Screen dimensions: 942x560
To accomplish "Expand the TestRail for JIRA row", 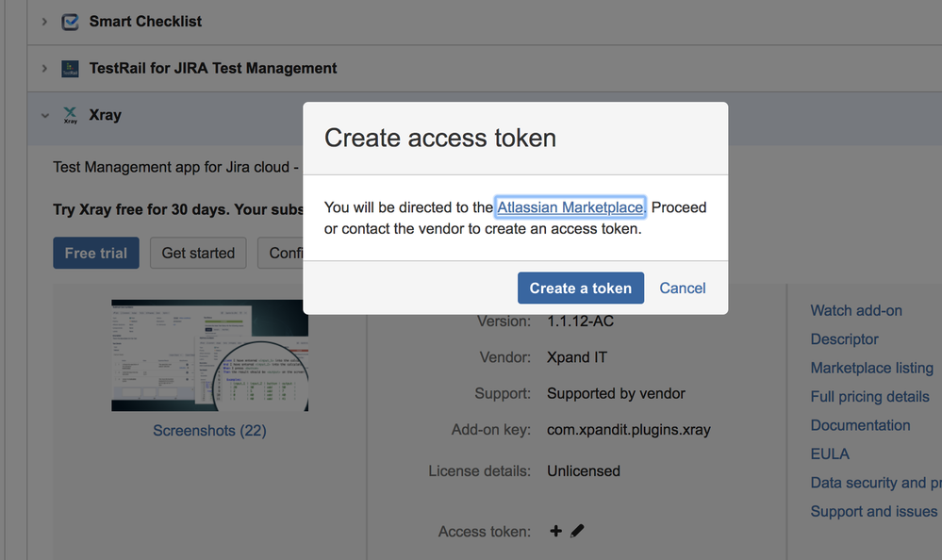I will click(x=44, y=69).
